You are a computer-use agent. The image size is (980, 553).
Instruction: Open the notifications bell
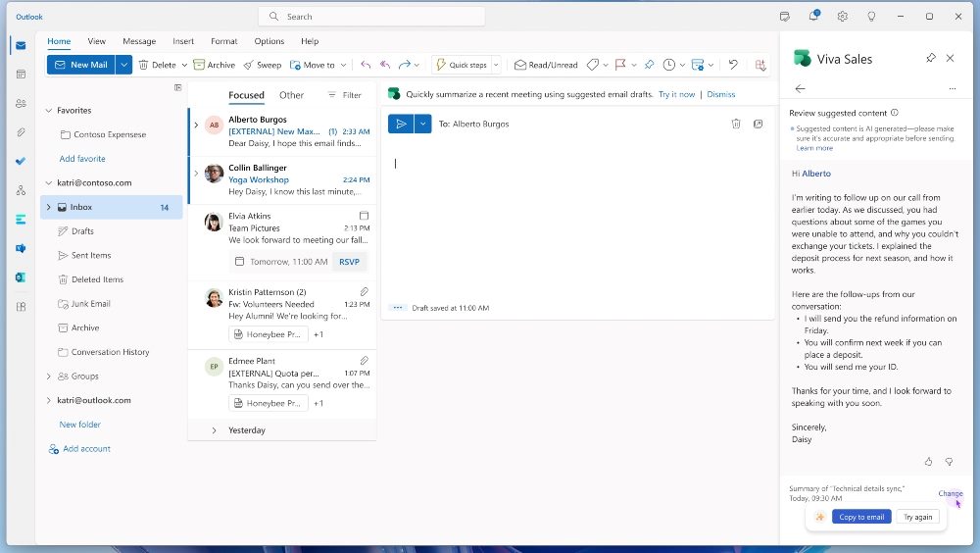(x=813, y=17)
